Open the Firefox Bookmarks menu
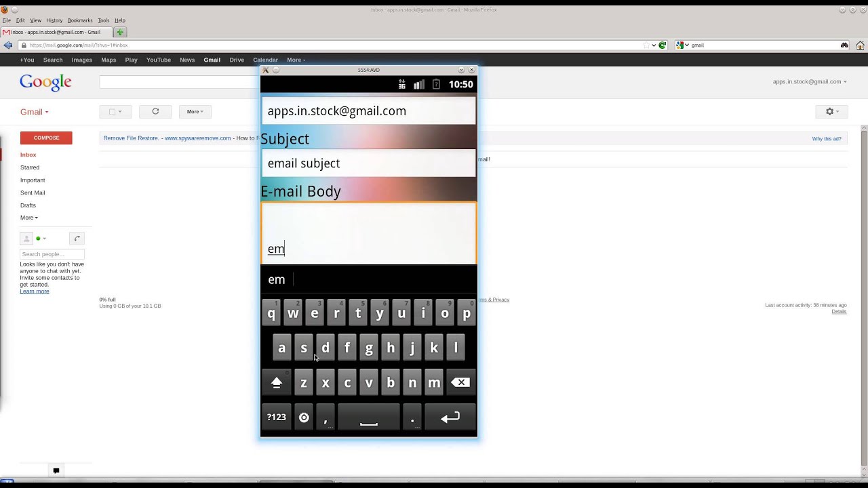The image size is (868, 488). [x=80, y=20]
